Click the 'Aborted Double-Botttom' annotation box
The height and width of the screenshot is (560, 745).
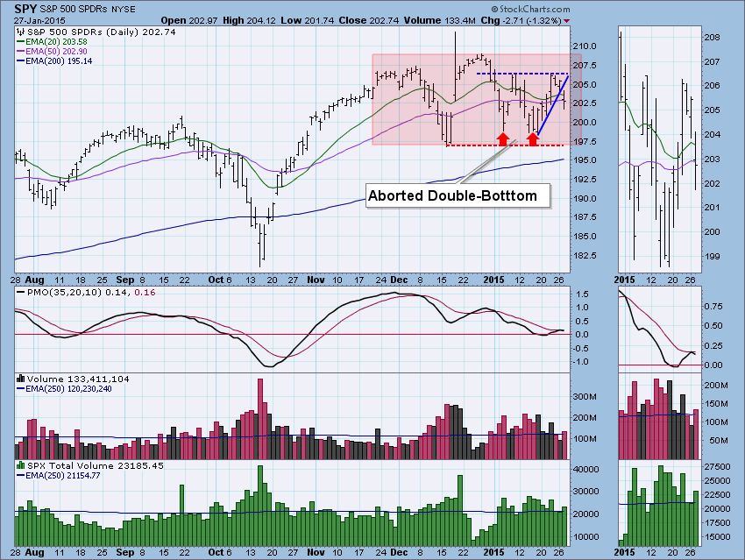[x=458, y=195]
